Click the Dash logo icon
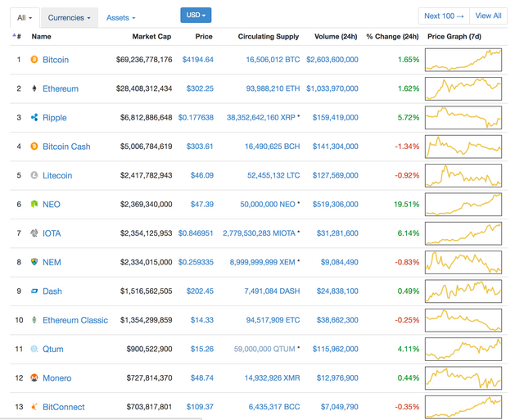524x420 pixels. (x=34, y=291)
